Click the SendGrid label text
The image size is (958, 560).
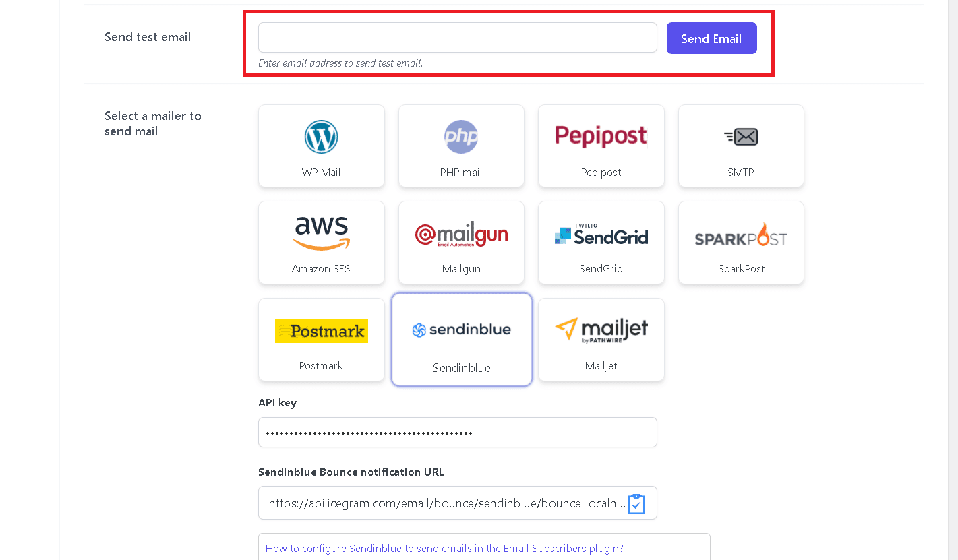(601, 268)
